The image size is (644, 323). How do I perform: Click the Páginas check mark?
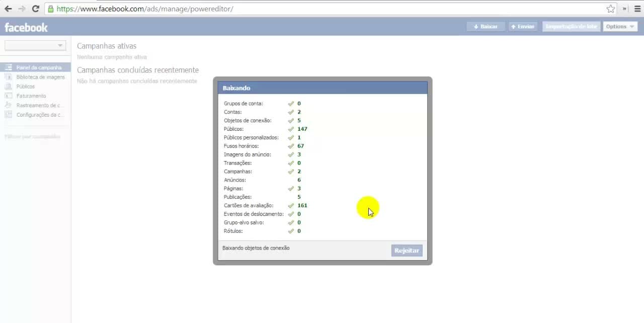pyautogui.click(x=291, y=189)
